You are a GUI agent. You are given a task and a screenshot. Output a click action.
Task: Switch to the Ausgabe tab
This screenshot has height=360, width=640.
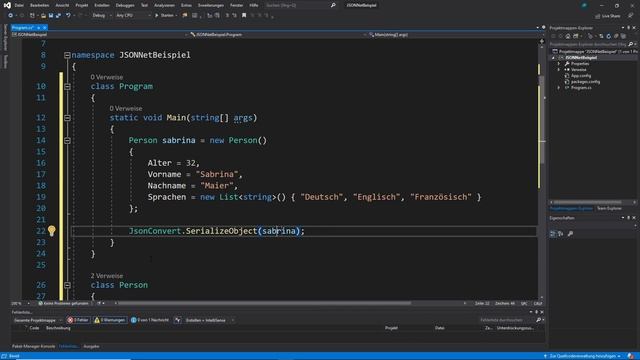click(91, 347)
